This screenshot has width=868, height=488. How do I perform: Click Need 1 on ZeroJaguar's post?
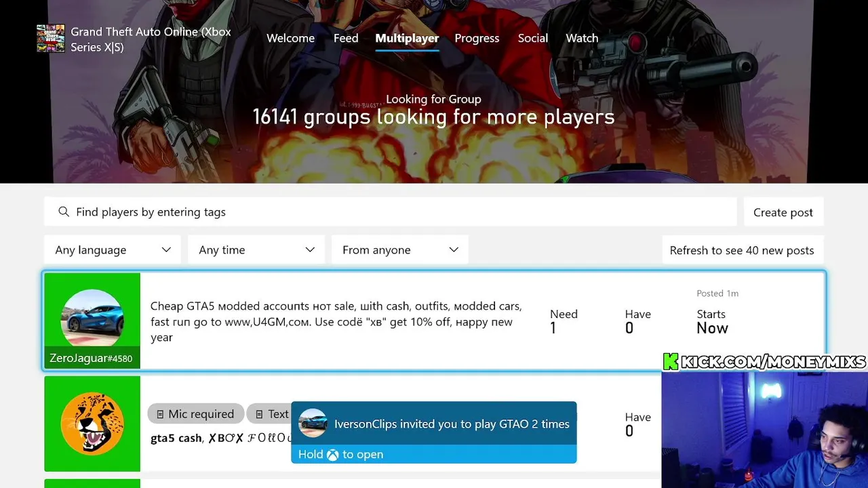(x=564, y=321)
